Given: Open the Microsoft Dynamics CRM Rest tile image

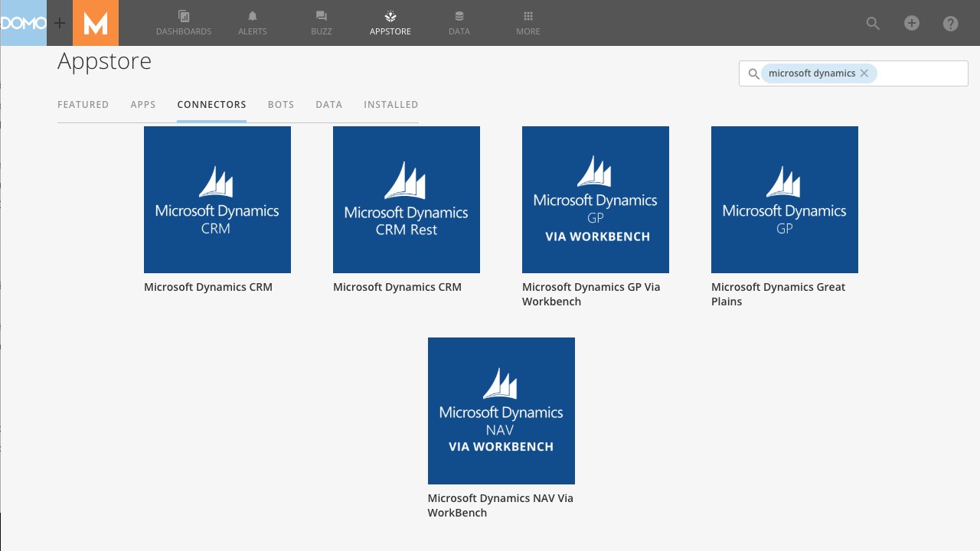Looking at the screenshot, I should tap(407, 200).
